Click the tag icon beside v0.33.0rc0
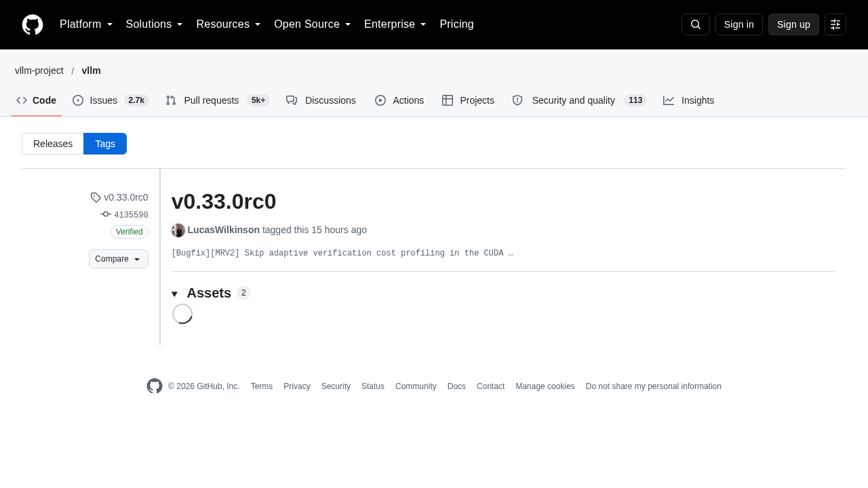The width and height of the screenshot is (868, 488). pos(96,197)
